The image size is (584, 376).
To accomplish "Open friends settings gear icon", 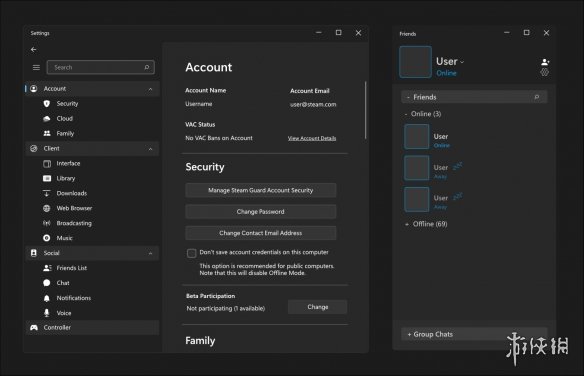I will pos(545,72).
